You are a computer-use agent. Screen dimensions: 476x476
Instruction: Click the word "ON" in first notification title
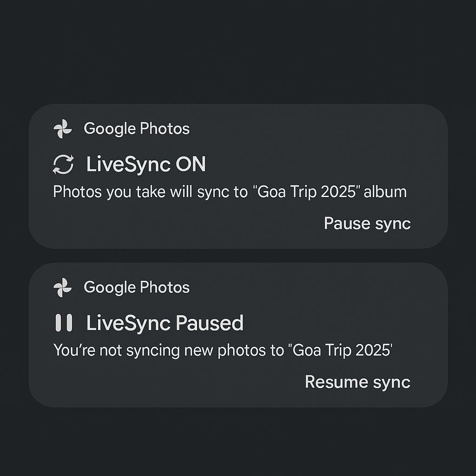191,165
